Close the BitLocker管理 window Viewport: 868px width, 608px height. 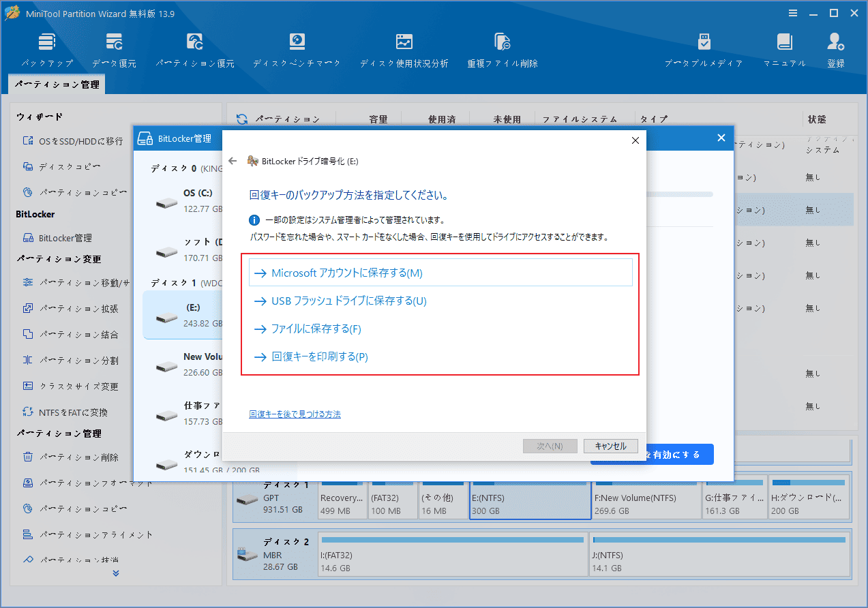[x=721, y=138]
